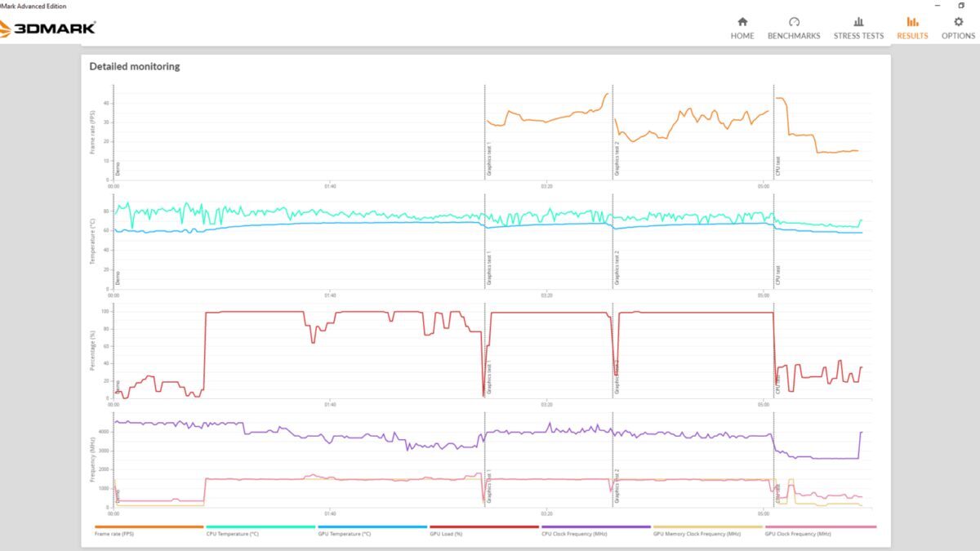Open the HOME page icon

(x=742, y=22)
